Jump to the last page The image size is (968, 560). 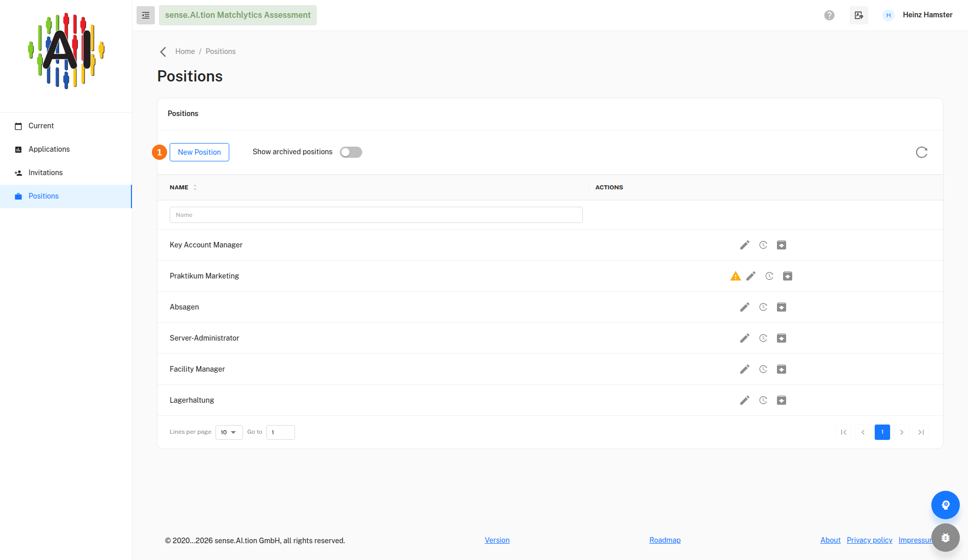point(921,432)
